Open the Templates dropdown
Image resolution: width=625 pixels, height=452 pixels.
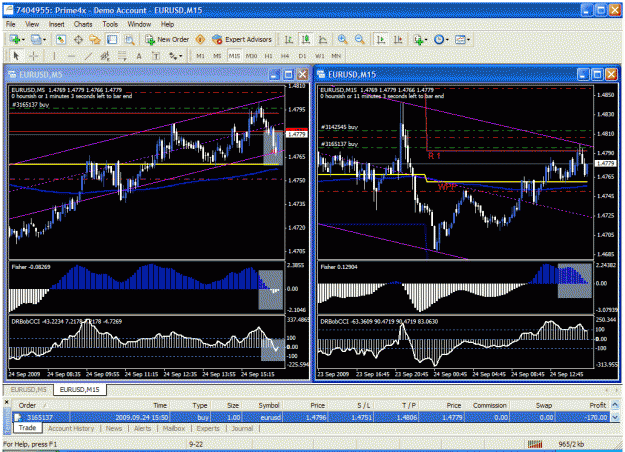(462, 39)
